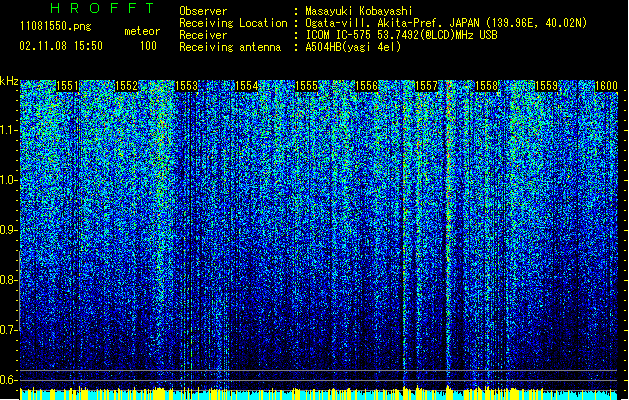Image resolution: width=629 pixels, height=400 pixels.
Task: Click the 1600 time marker
Action: coord(606,86)
